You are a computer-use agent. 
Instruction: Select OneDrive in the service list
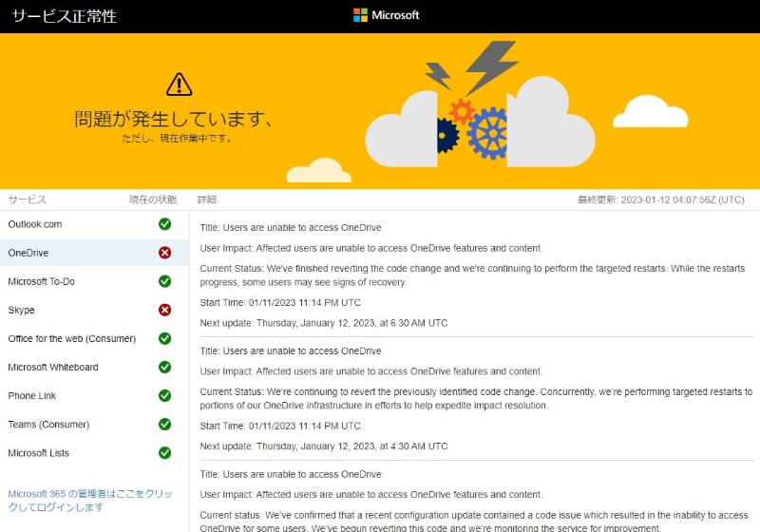pos(94,253)
